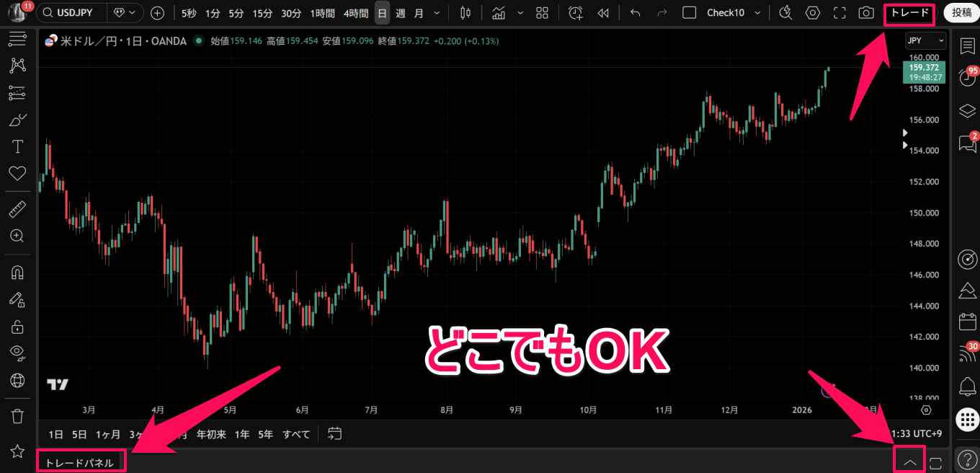980x473 pixels.
Task: Hide all drawings with the eye icon
Action: [x=17, y=353]
